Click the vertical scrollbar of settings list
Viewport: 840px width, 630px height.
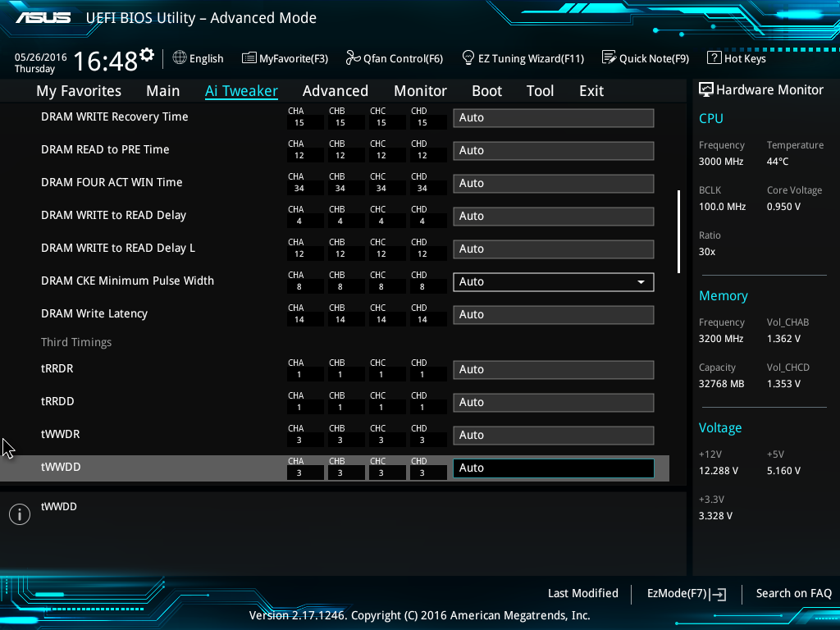pos(678,231)
